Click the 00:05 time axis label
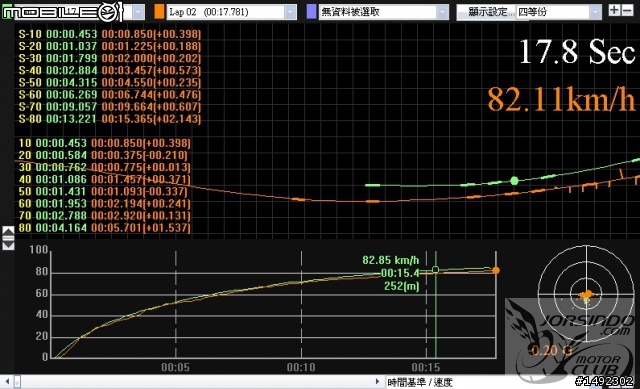 (176, 367)
